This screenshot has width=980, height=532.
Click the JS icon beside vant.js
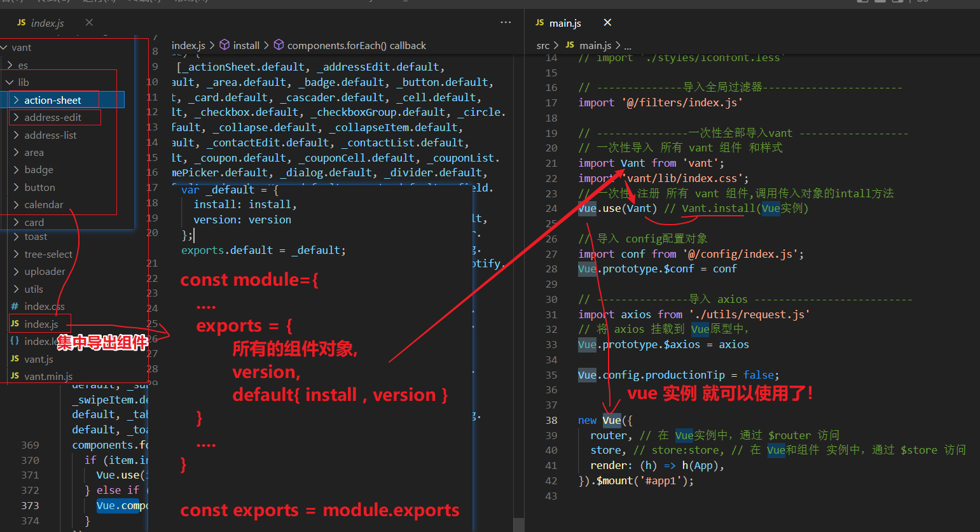(15, 359)
